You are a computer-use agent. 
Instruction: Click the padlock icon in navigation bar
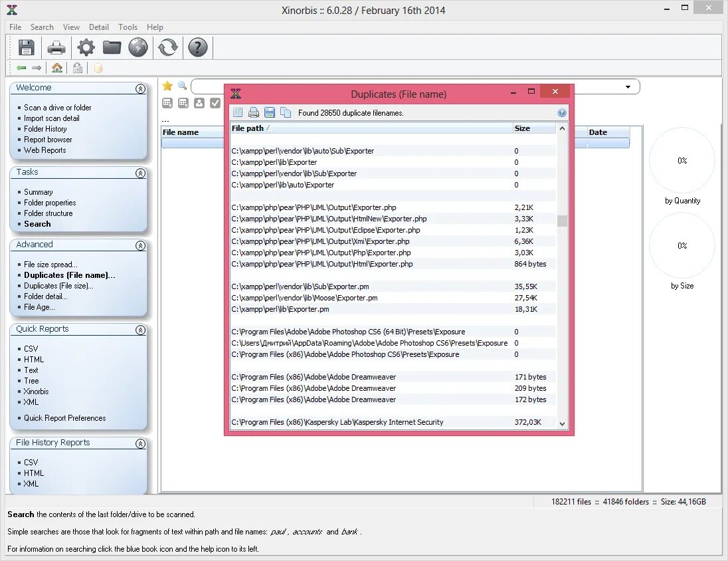[78, 68]
